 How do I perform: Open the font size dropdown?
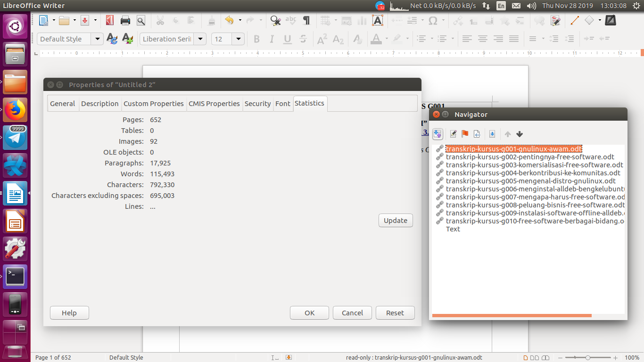[238, 39]
